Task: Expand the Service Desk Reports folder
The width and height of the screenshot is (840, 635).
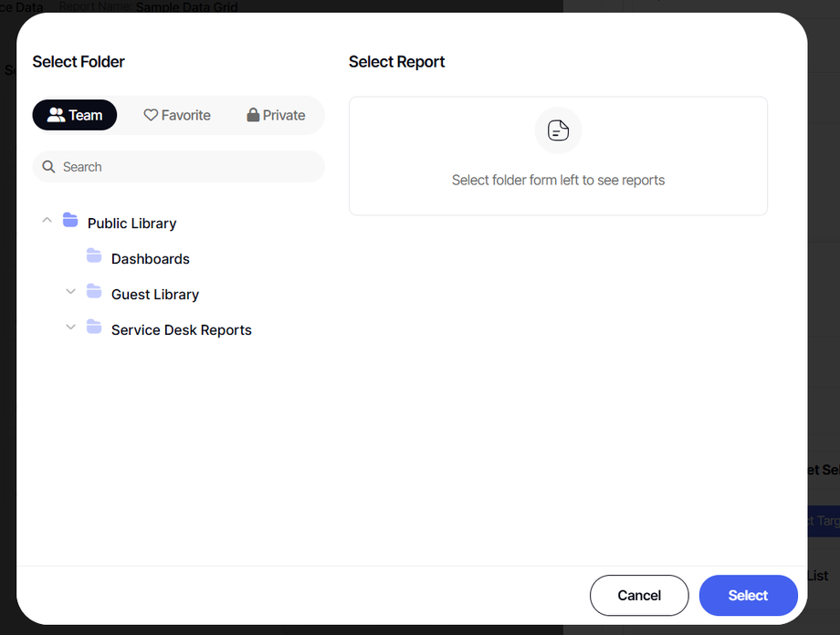Action: pos(70,328)
